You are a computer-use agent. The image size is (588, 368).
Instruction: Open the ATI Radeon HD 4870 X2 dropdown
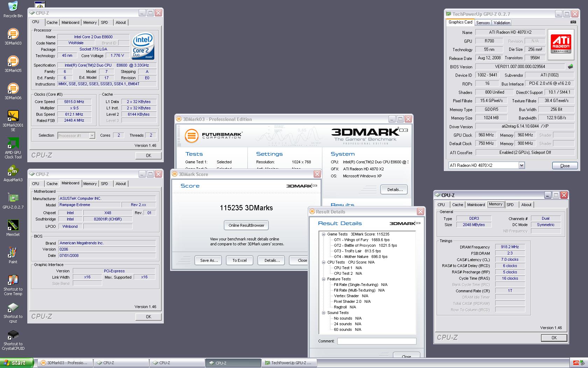point(521,165)
